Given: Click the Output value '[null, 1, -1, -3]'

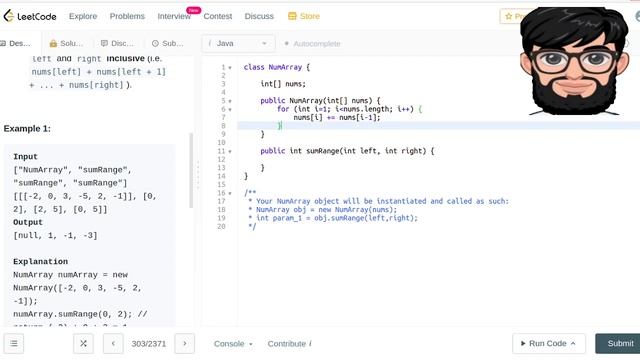Looking at the screenshot, I should tap(56, 236).
